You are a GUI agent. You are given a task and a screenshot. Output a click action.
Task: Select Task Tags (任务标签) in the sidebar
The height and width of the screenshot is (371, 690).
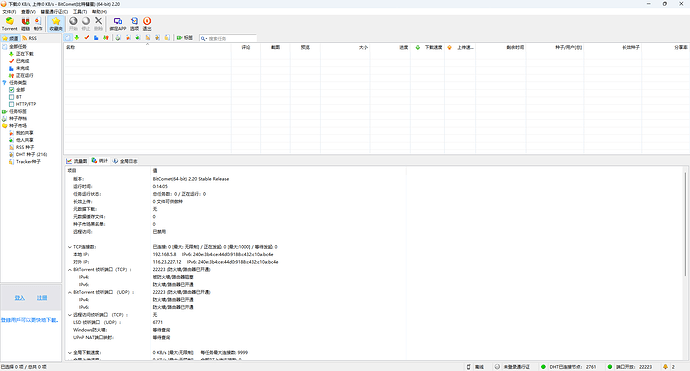[x=18, y=111]
